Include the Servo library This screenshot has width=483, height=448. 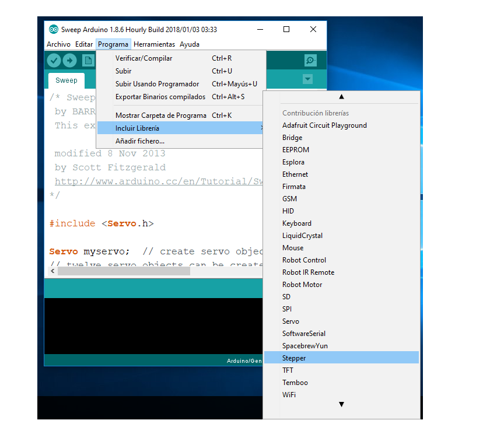point(341,321)
